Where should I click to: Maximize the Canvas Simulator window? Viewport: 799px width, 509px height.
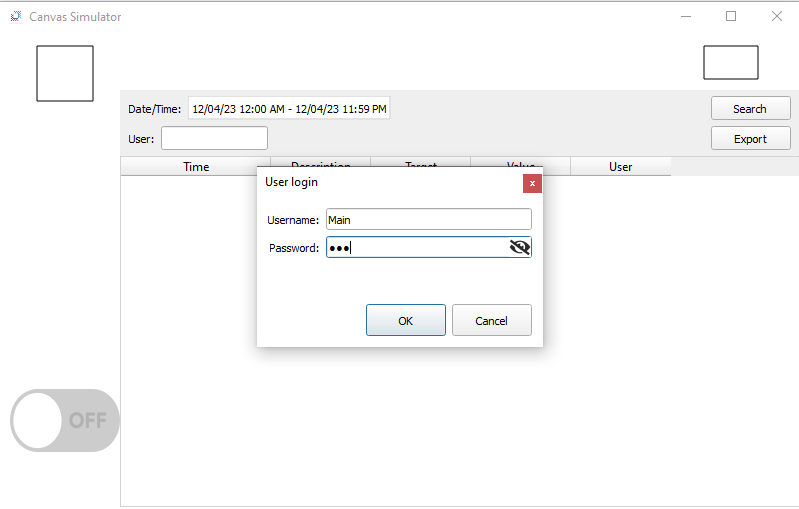[x=731, y=16]
